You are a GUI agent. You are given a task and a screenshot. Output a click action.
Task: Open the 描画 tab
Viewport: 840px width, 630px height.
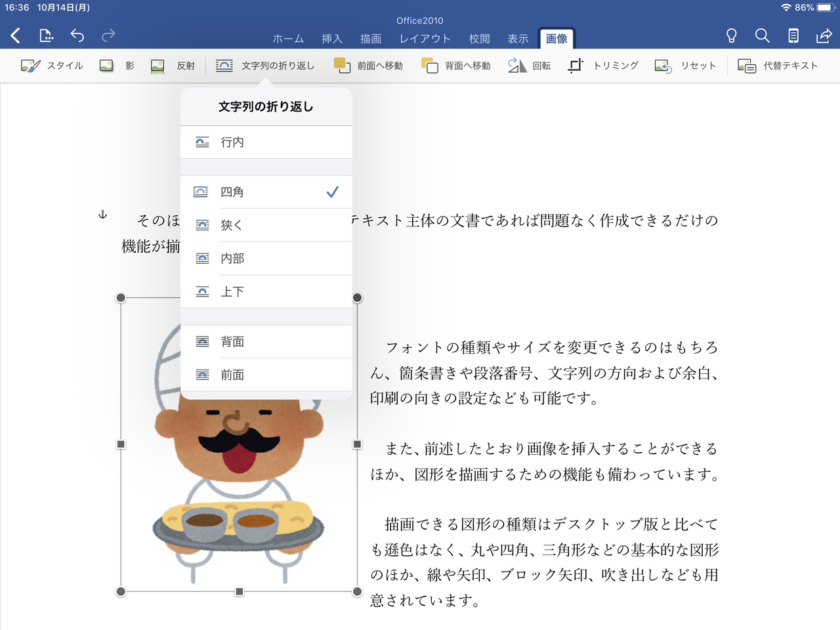tap(371, 39)
